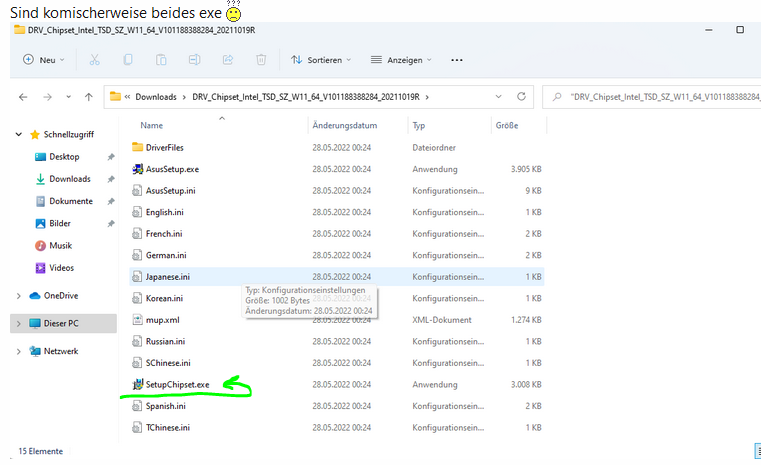
Task: Select the AsusSetup.ini file
Action: 170,191
